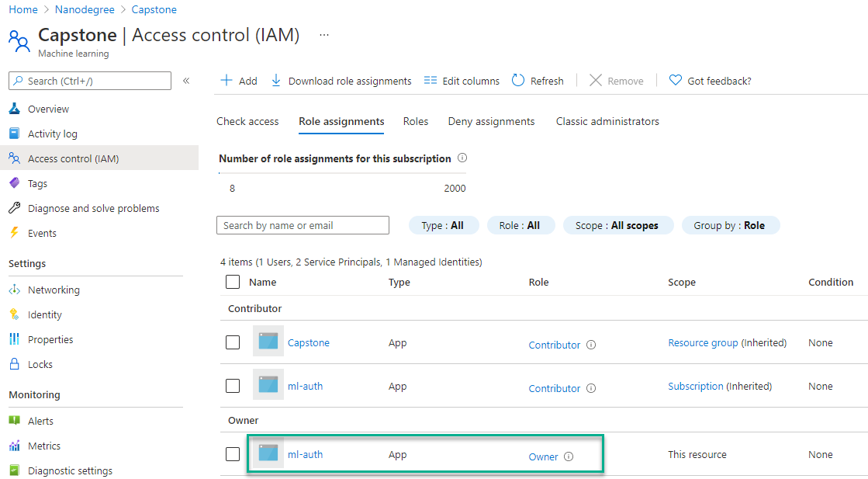The width and height of the screenshot is (868, 479).
Task: Select Access control (IAM) in sidebar
Action: (99, 158)
